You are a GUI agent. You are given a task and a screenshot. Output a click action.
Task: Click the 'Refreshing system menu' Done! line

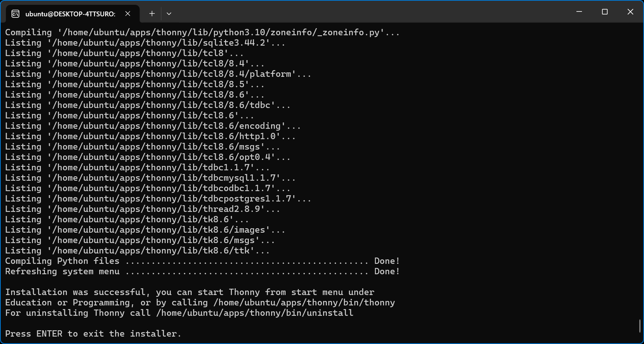tap(202, 271)
